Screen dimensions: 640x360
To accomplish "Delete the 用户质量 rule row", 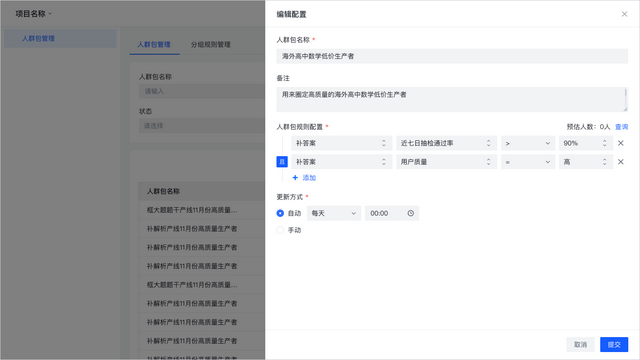I will tap(620, 162).
